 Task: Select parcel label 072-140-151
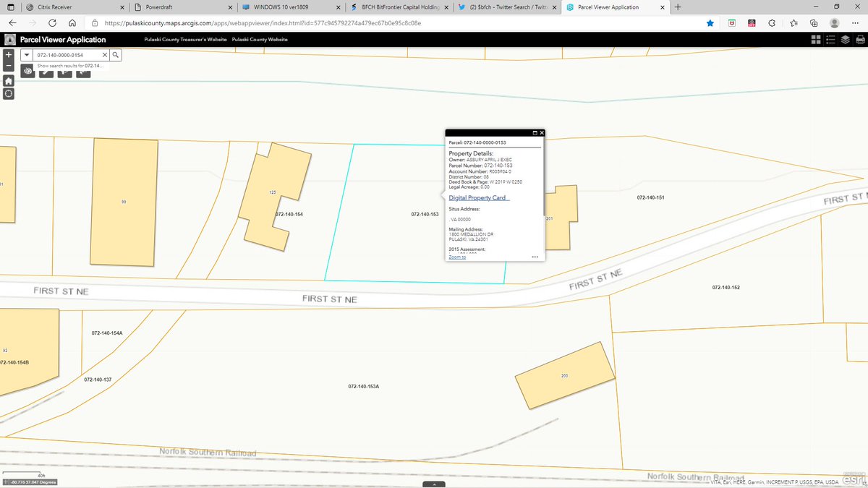650,197
